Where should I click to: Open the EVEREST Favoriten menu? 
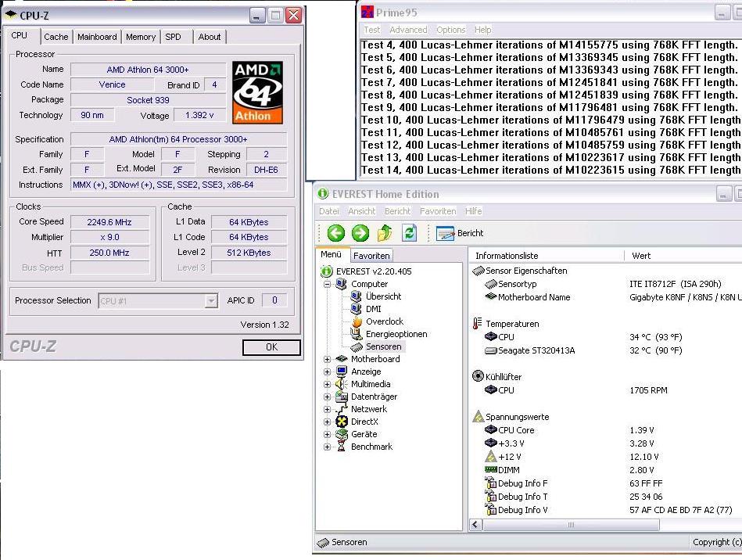[x=438, y=211]
